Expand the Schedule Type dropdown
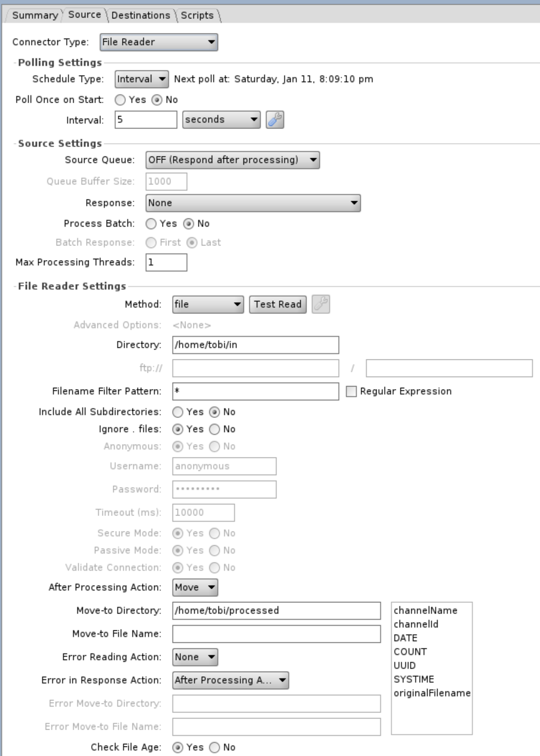 [x=141, y=79]
